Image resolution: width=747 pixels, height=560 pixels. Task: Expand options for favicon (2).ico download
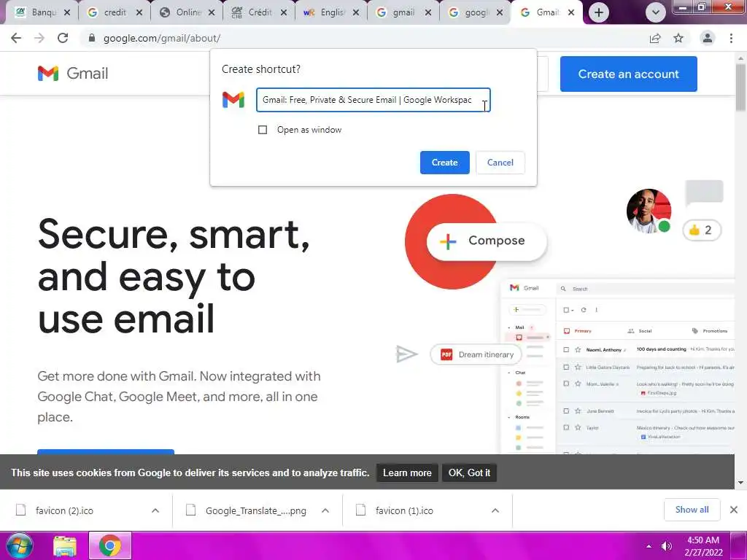tap(155, 510)
